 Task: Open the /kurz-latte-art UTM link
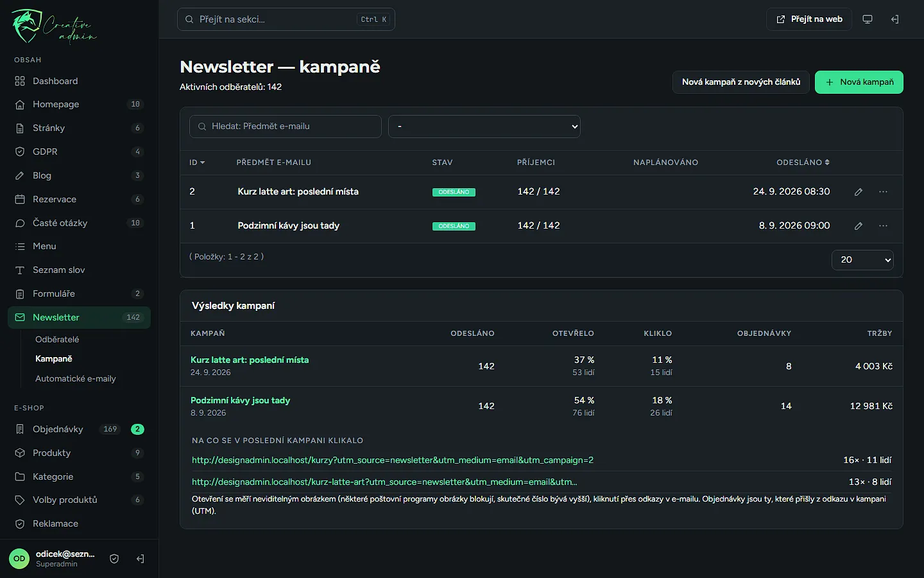(x=384, y=482)
